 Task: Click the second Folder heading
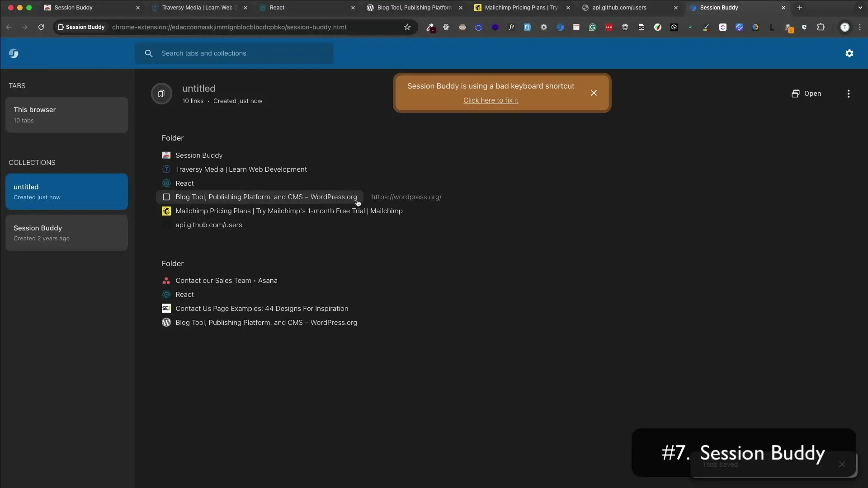(173, 263)
